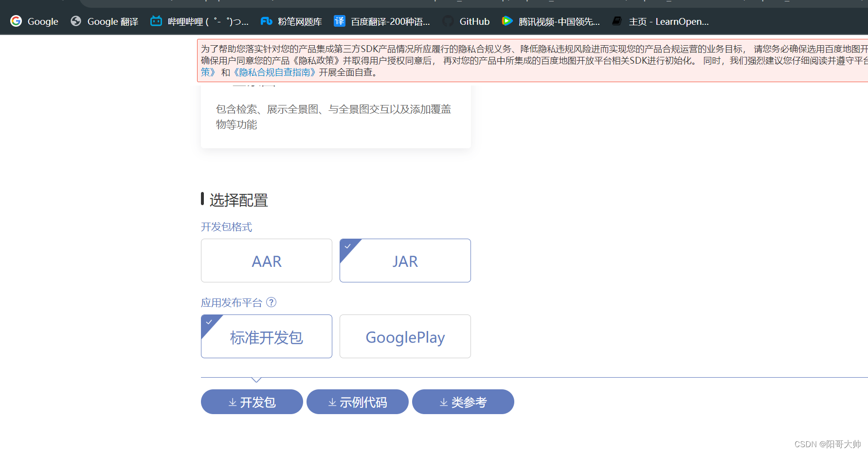The height and width of the screenshot is (453, 868).
Task: Open the GitHub bookmark
Action: 466,21
